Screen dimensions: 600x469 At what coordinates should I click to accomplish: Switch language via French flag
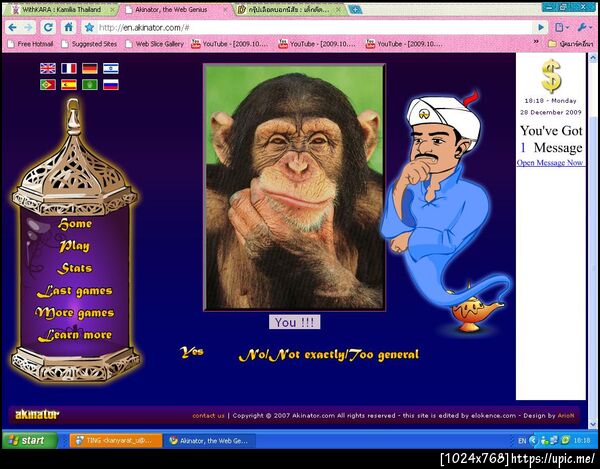[69, 68]
